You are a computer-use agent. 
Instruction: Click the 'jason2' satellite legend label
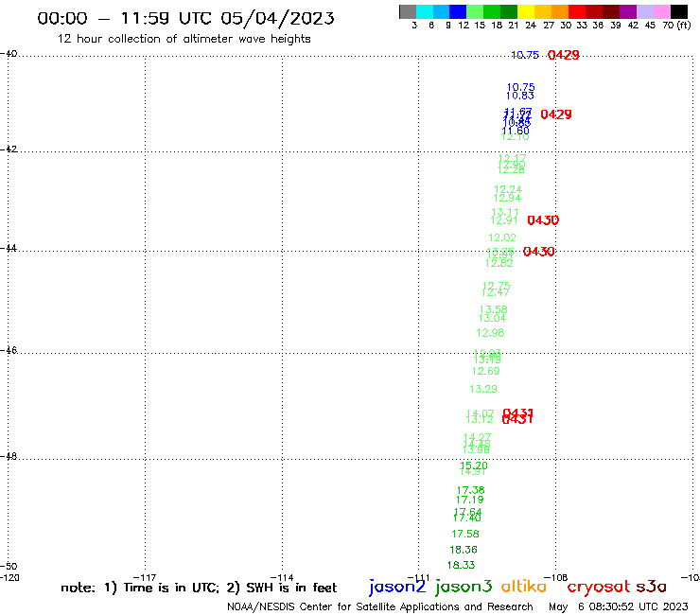[x=397, y=587]
